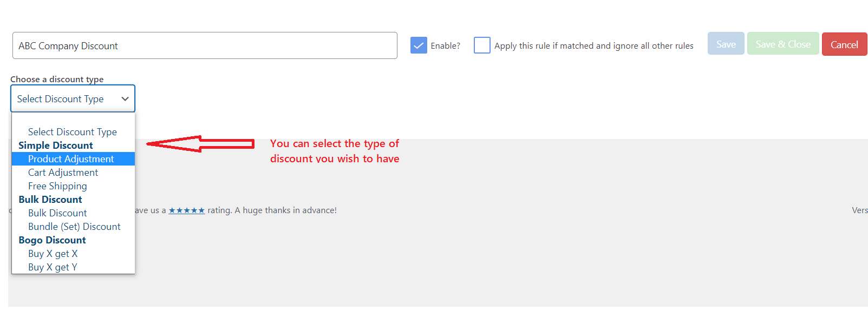Toggle the Enable checkbox

(419, 45)
